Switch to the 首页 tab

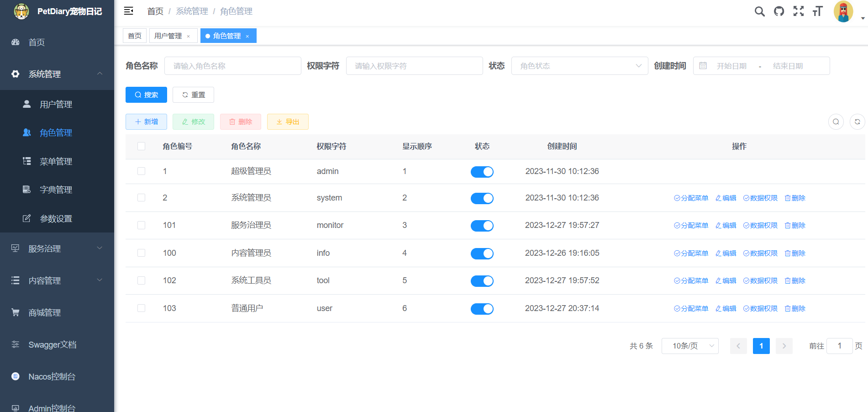click(x=135, y=36)
